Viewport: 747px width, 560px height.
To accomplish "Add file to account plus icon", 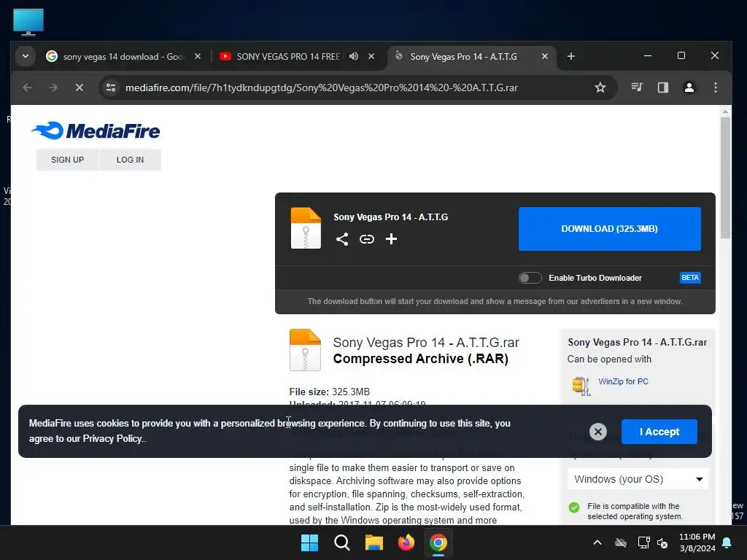I will tap(391, 239).
